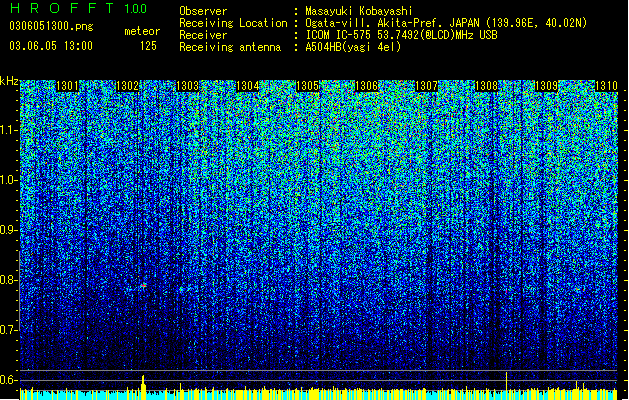Select the 1303 time marker
The image size is (629, 400).
(x=187, y=86)
